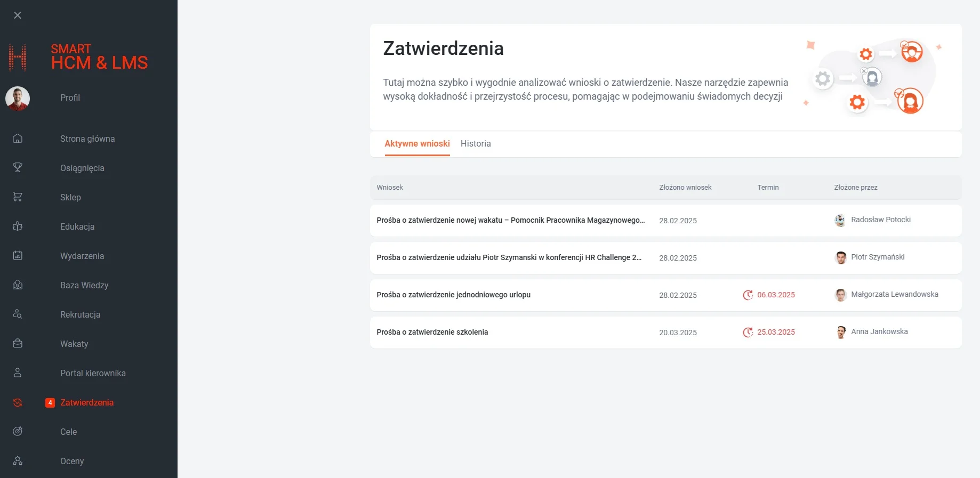Click the Strona główna home icon
The width and height of the screenshot is (980, 478).
pyautogui.click(x=18, y=139)
